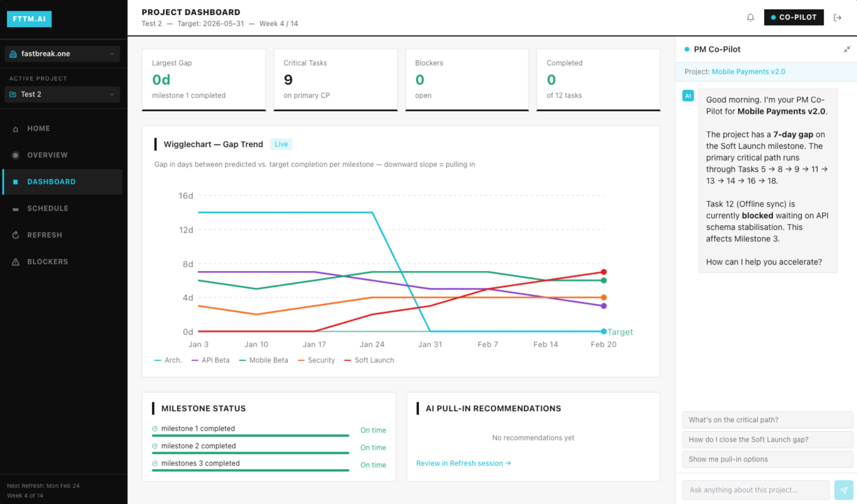Toggle the CO-PILOT button
This screenshot has width=857, height=504.
point(794,17)
